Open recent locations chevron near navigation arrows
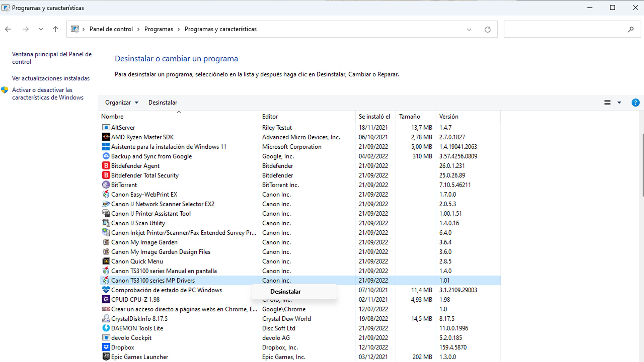Viewport: 644px width, 362px height. (x=41, y=29)
